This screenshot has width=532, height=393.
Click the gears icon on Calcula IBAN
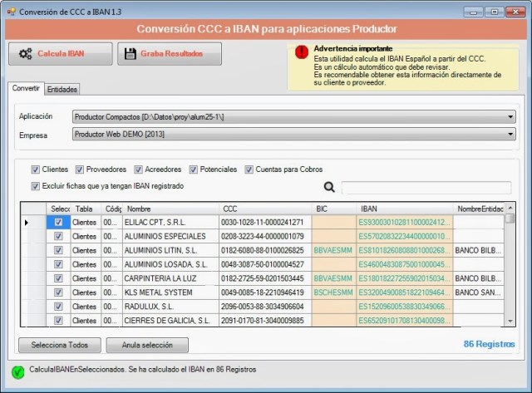tap(25, 54)
